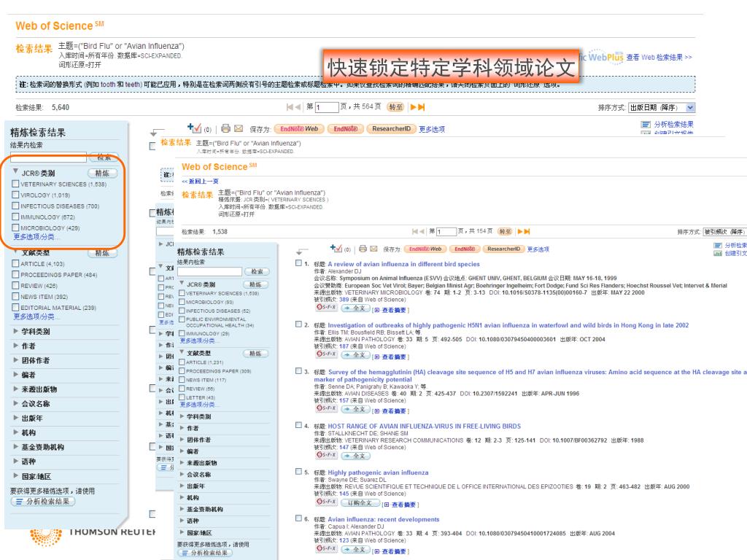Add to marked list in 5,640-results toolbar
Viewport: 747px width, 560px height.
194,128
